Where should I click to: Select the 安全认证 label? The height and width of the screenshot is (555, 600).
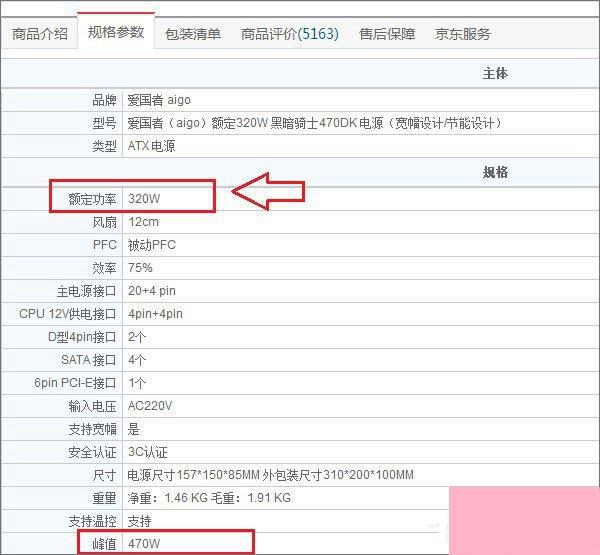click(92, 452)
